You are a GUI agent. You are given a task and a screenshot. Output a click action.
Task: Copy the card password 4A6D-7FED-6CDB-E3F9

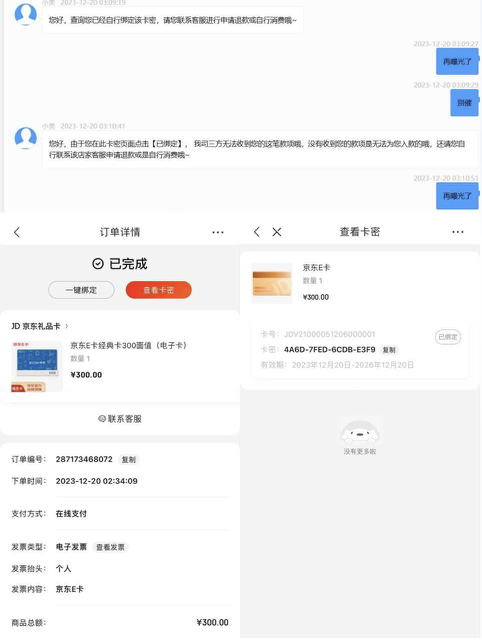click(389, 350)
